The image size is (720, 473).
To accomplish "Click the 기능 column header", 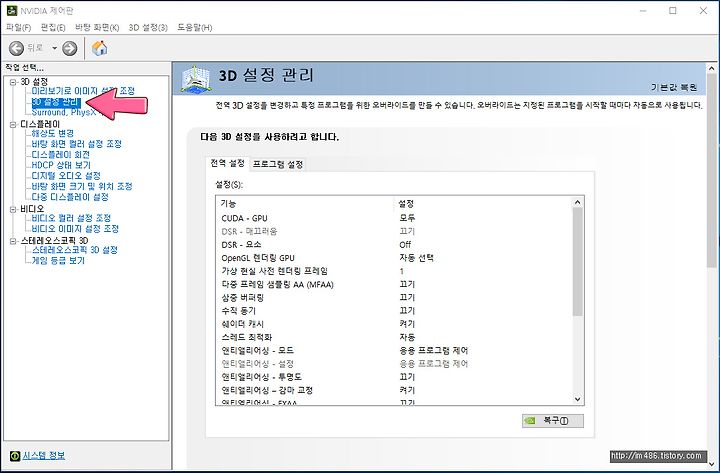I will (304, 203).
